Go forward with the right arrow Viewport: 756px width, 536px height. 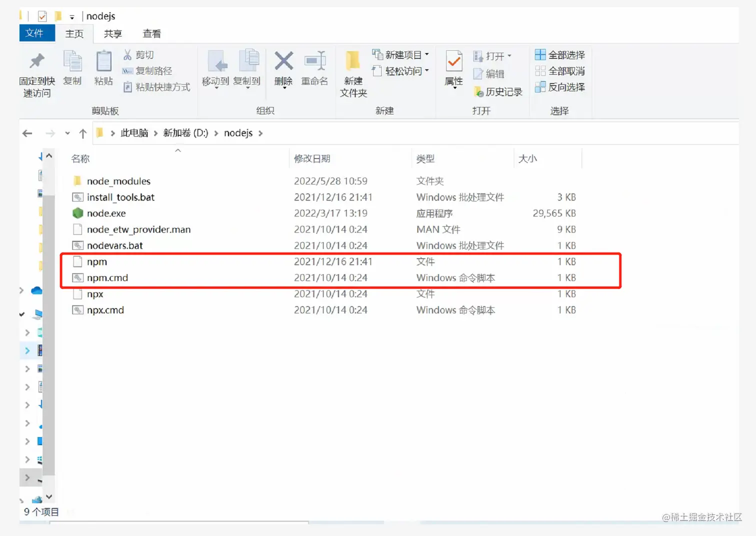coord(50,133)
